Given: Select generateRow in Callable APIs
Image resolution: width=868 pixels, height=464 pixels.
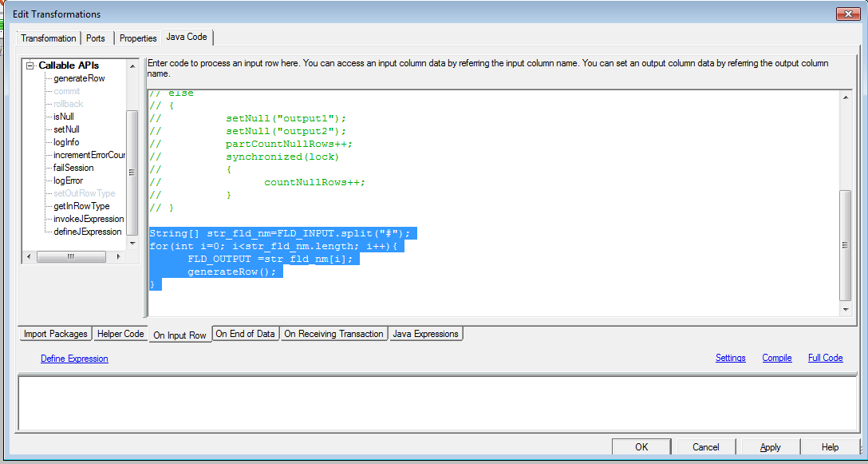Looking at the screenshot, I should [79, 78].
